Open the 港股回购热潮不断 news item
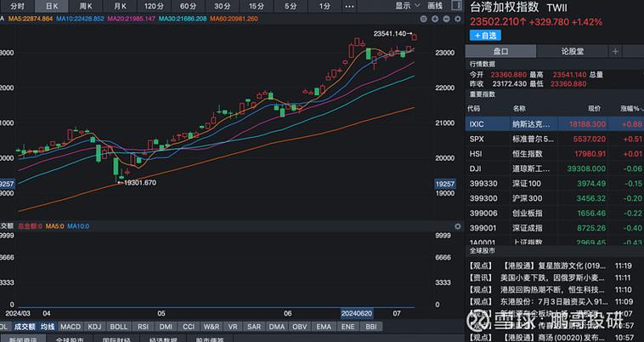644x342 pixels. pyautogui.click(x=551, y=290)
